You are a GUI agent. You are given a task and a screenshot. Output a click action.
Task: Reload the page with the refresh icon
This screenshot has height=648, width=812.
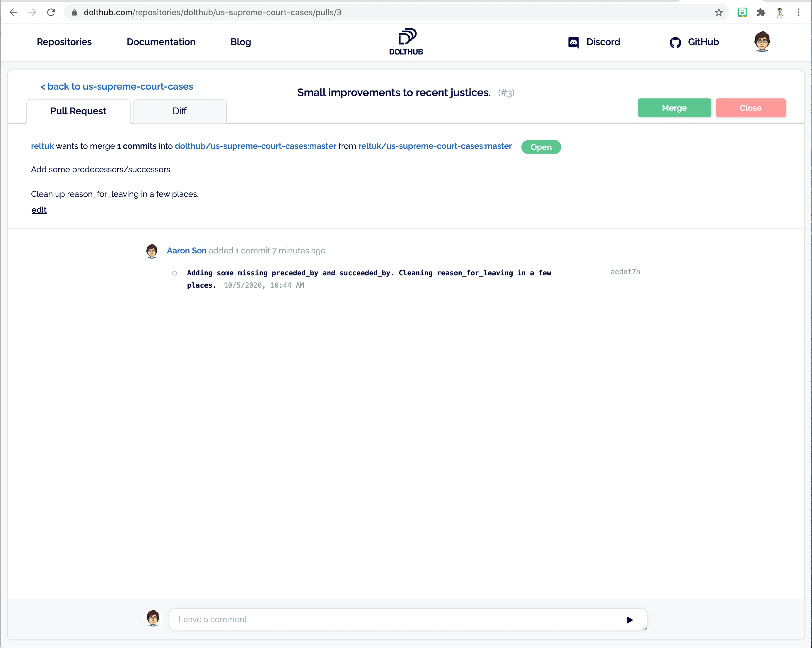point(51,12)
